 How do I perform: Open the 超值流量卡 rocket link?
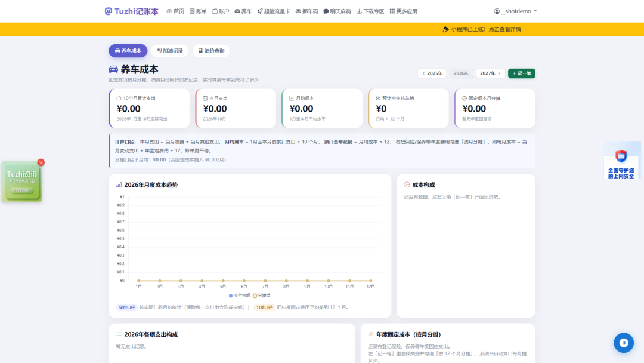[x=274, y=11]
